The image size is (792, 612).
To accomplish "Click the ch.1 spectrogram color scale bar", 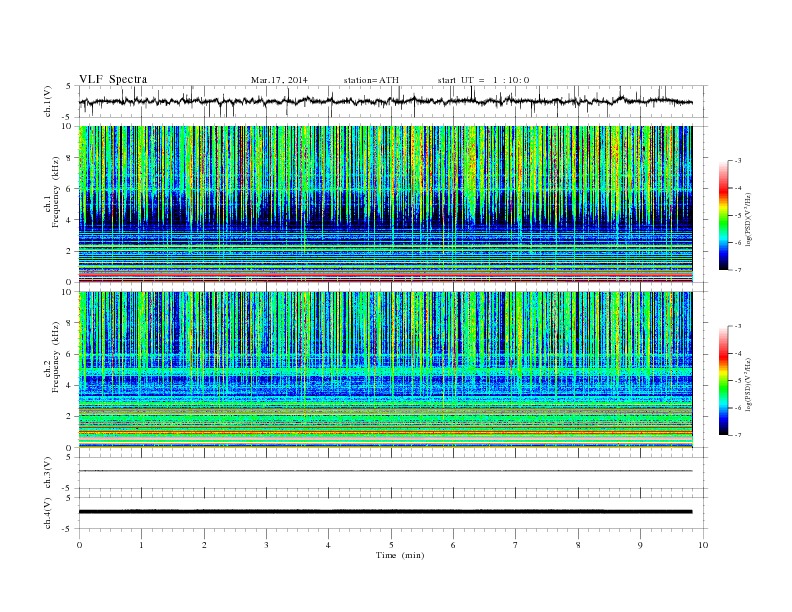I will pos(723,215).
